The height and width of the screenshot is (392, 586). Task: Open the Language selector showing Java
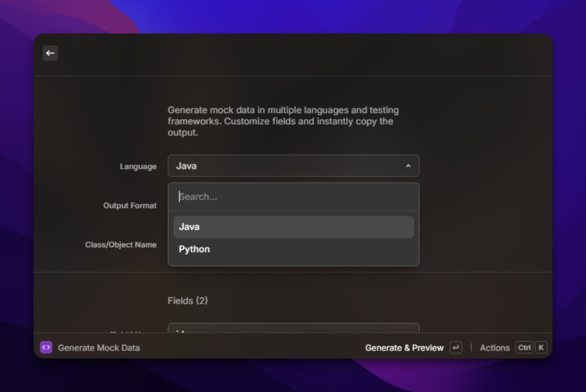293,166
